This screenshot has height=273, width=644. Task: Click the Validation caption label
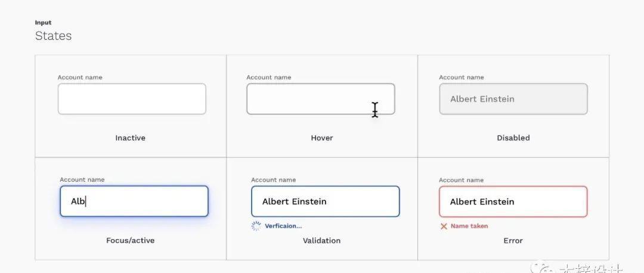(321, 241)
